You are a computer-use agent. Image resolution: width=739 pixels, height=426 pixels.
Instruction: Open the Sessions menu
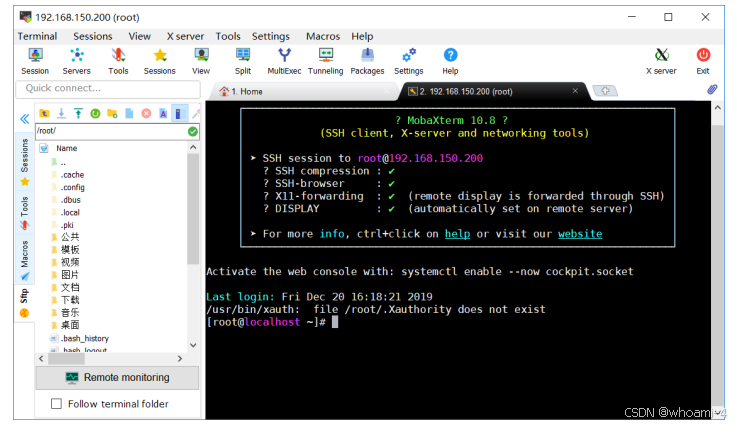click(x=93, y=36)
